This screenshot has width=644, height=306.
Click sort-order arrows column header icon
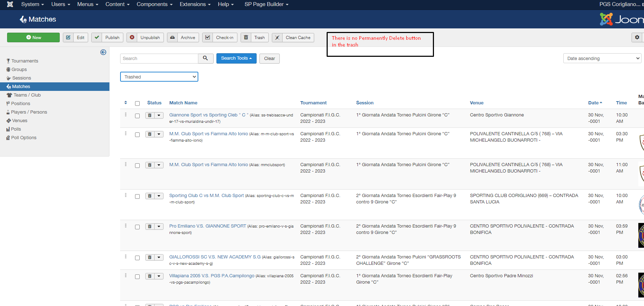click(x=125, y=103)
